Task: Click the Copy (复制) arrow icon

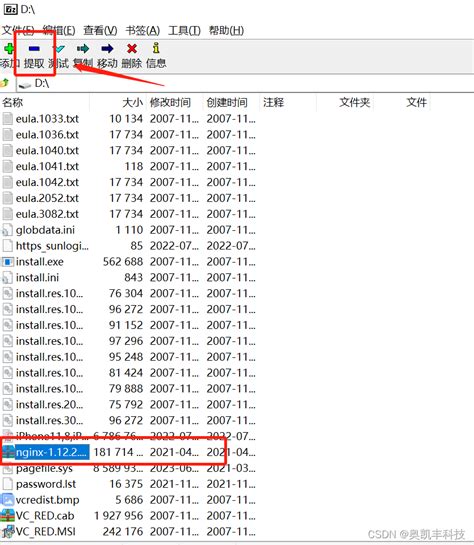Action: pos(83,48)
